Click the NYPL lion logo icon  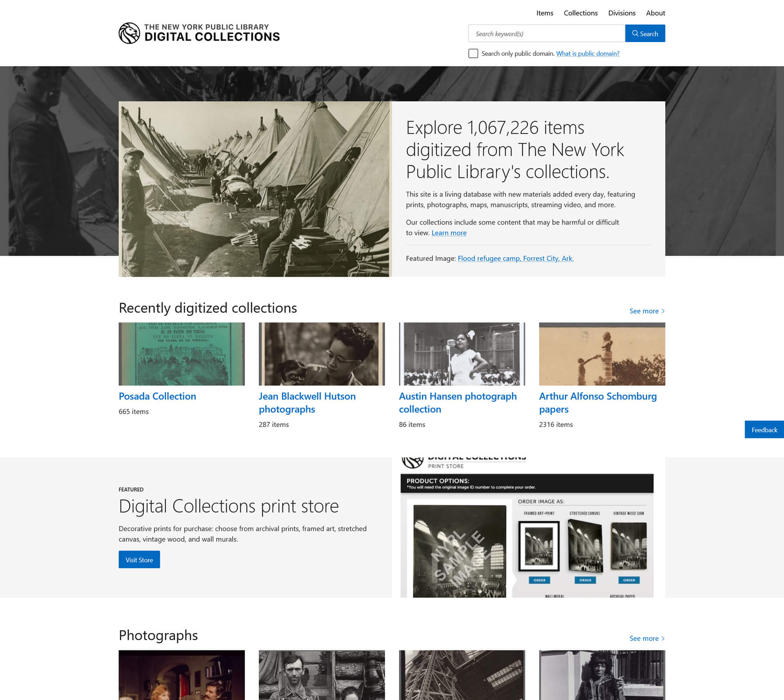(129, 33)
